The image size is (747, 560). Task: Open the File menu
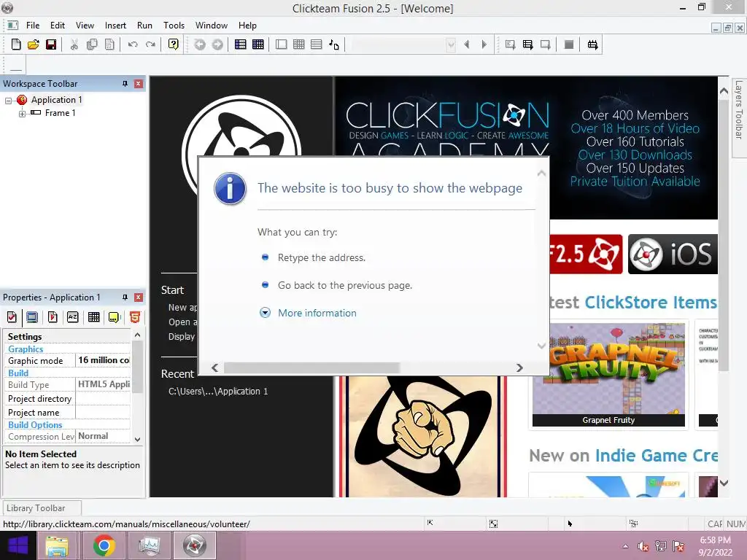pos(33,26)
